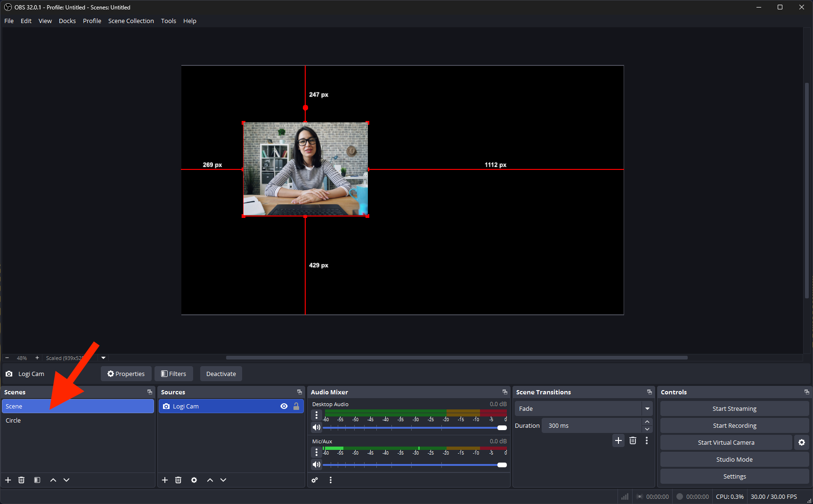The height and width of the screenshot is (504, 813).
Task: Open the Tools menu
Action: 168,21
